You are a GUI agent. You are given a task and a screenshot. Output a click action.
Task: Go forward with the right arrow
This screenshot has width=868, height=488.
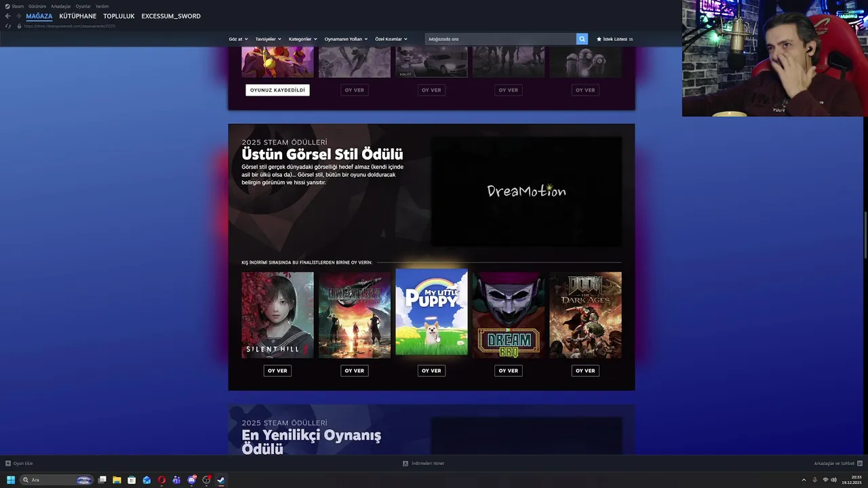[18, 16]
